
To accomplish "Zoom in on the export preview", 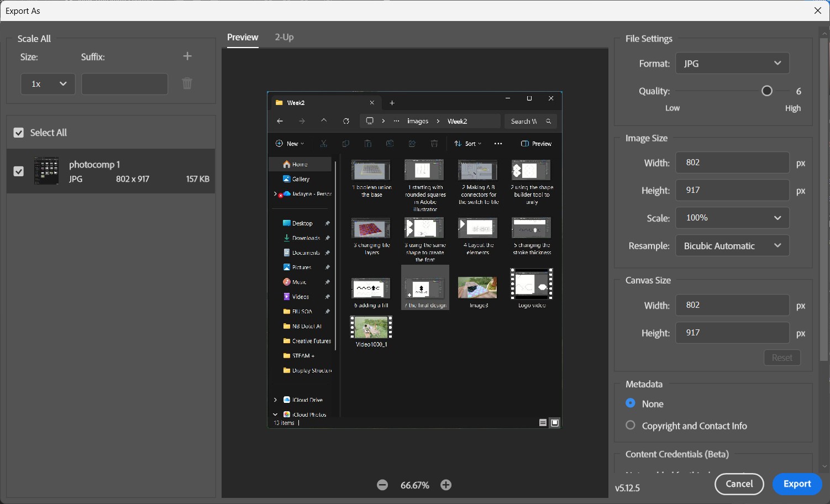I will 446,485.
